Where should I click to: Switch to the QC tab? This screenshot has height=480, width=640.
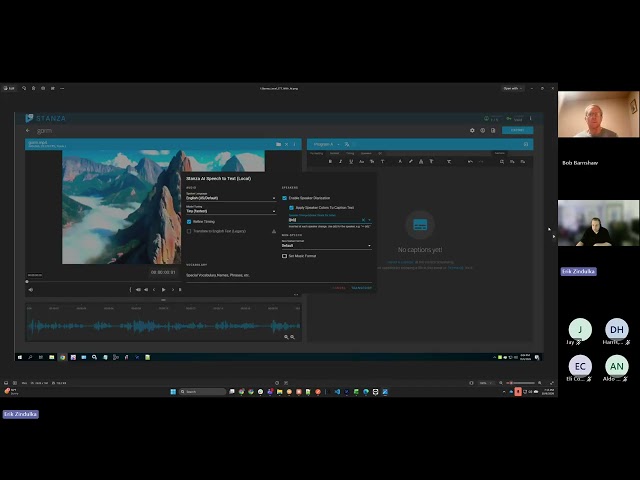click(x=380, y=153)
